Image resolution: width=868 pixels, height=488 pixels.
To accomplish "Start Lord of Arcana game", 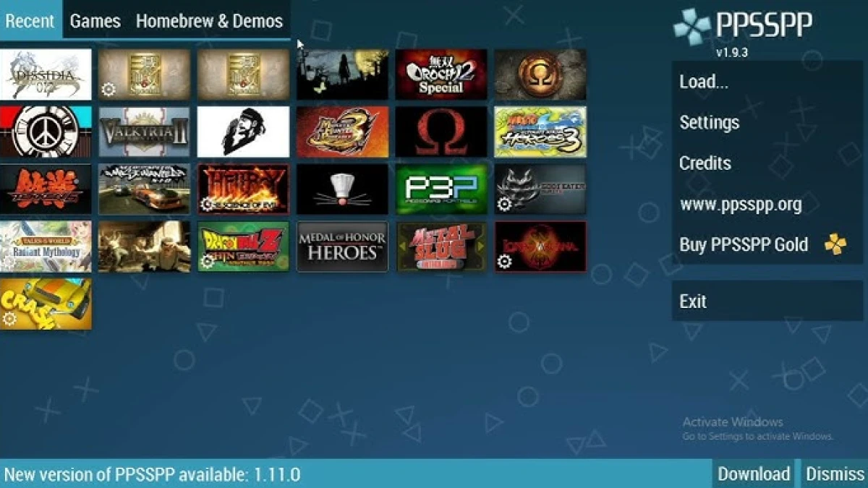I will pyautogui.click(x=540, y=247).
